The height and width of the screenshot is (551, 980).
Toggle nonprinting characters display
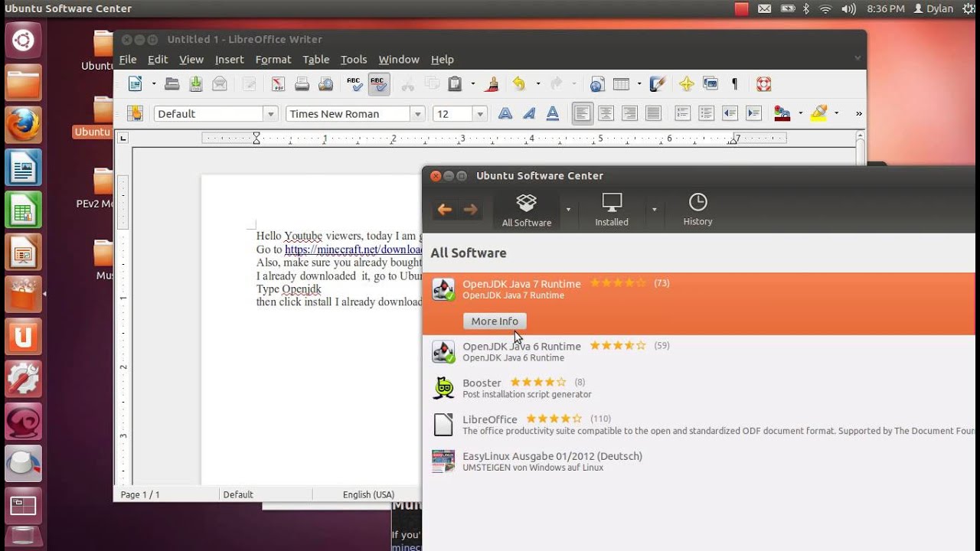click(x=735, y=84)
